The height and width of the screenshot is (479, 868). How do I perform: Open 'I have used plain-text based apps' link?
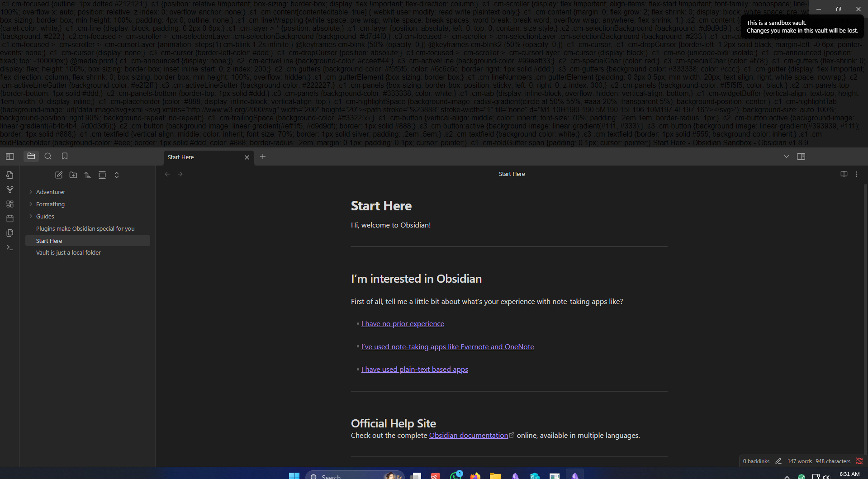415,370
